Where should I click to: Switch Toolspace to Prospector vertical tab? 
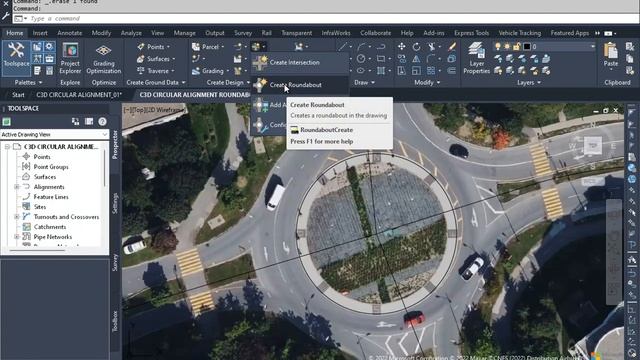pos(115,144)
